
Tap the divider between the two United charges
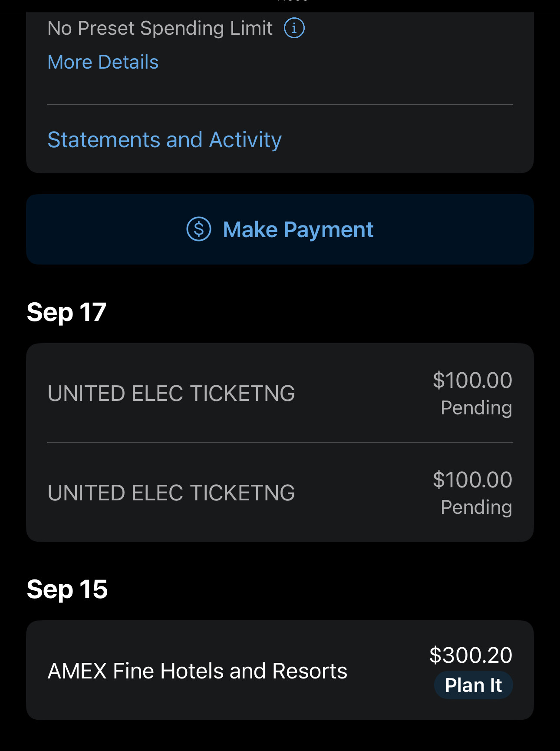pyautogui.click(x=280, y=443)
